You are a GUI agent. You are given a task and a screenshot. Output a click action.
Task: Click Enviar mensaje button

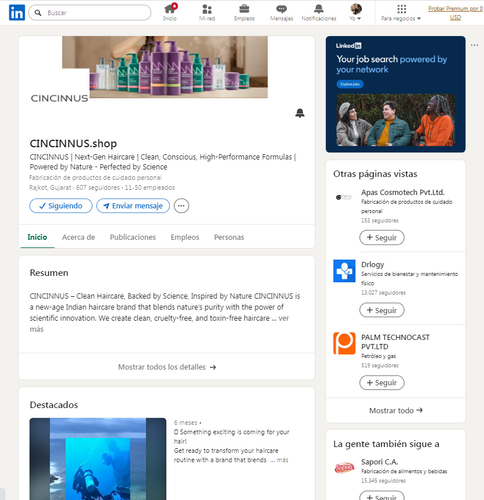(x=133, y=206)
